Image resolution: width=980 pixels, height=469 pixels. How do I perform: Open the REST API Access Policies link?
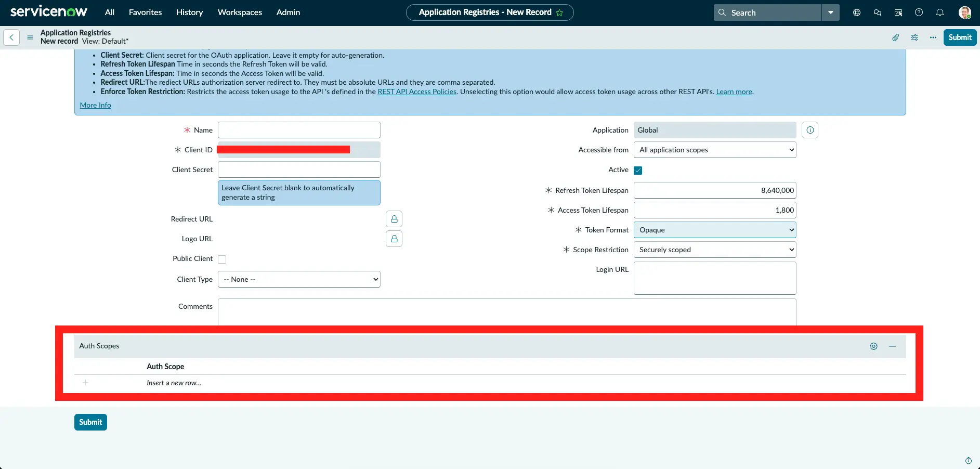(417, 92)
